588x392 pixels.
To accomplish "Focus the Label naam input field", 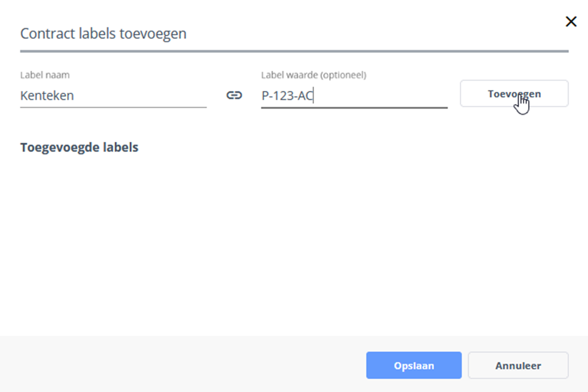I will tap(113, 96).
